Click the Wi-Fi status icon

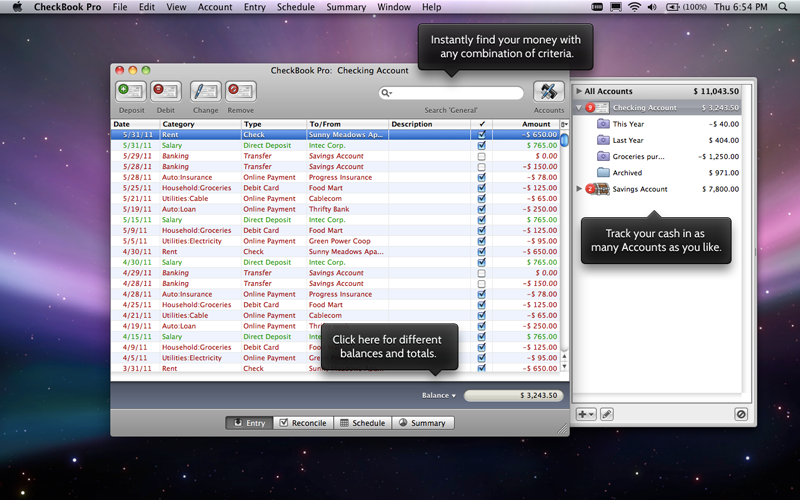pos(634,7)
